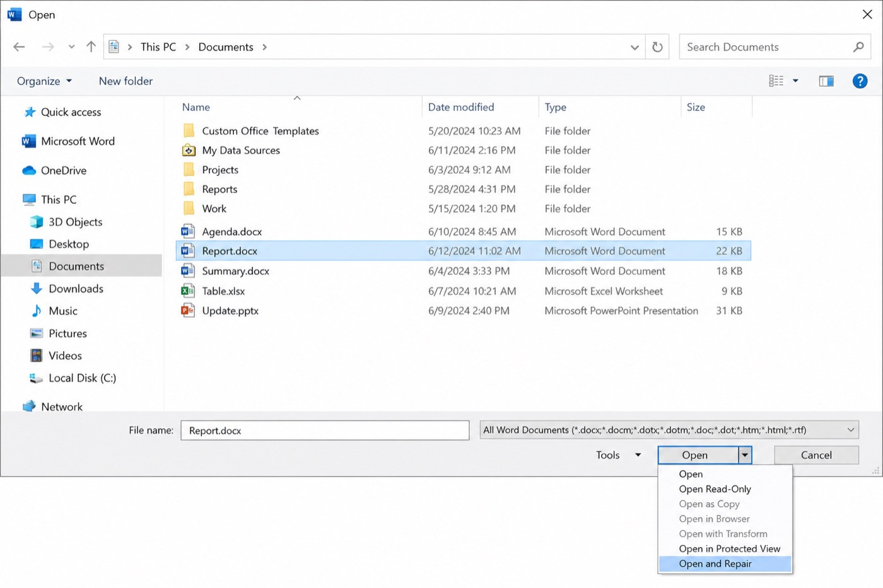Click the Forward navigation arrow
Viewport: 883px width, 588px height.
(x=48, y=47)
